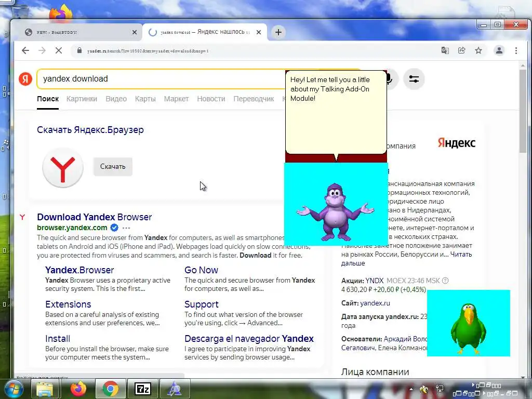Open the Новости tab
Image resolution: width=532 pixels, height=399 pixels.
pos(211,99)
